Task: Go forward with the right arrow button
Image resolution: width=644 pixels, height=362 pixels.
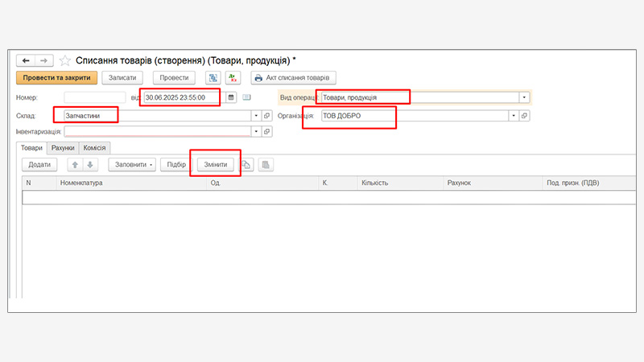Action: (44, 60)
